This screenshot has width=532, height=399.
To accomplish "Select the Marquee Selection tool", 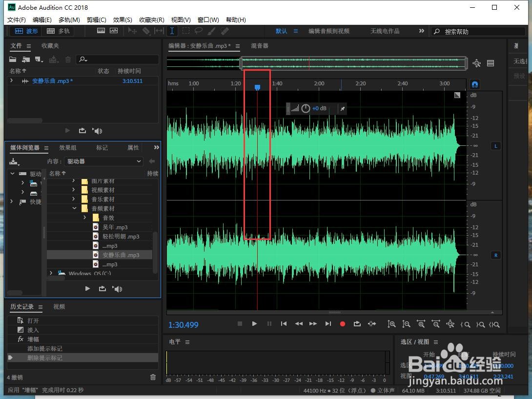I will 185,31.
